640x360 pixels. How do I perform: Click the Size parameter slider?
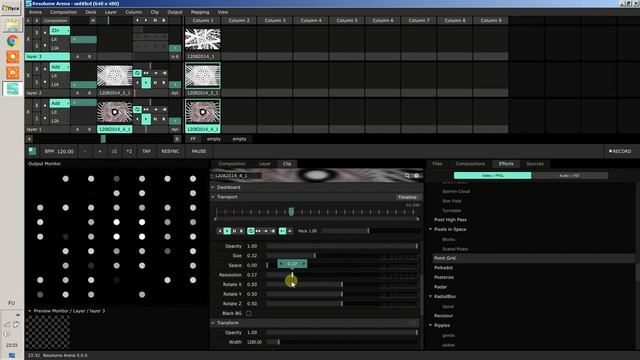[342, 256]
